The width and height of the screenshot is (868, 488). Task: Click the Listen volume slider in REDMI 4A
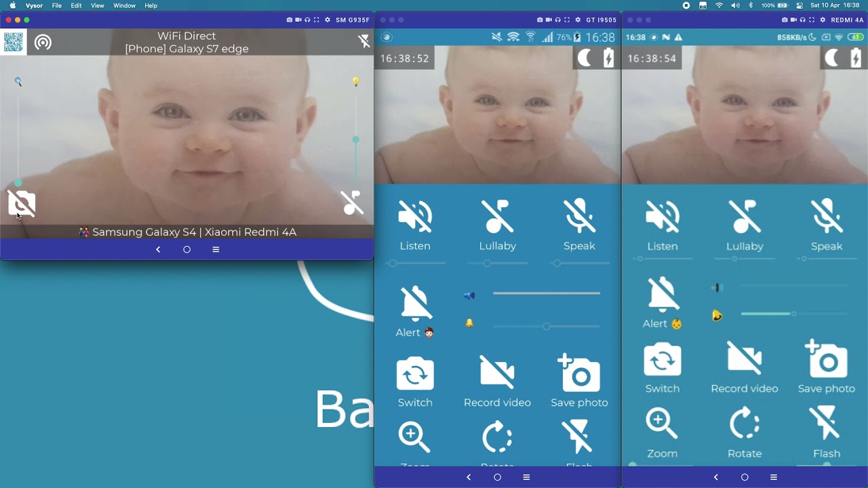tap(663, 259)
